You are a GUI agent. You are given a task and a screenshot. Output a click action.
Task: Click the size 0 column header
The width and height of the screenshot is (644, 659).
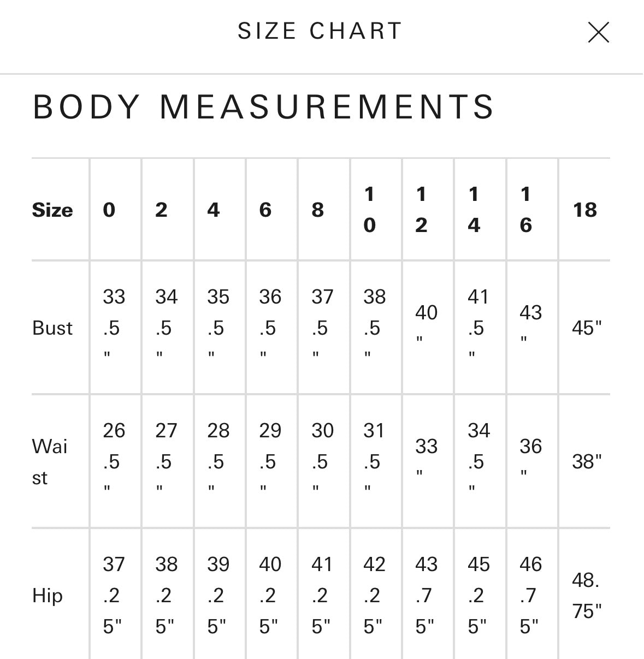pos(109,210)
